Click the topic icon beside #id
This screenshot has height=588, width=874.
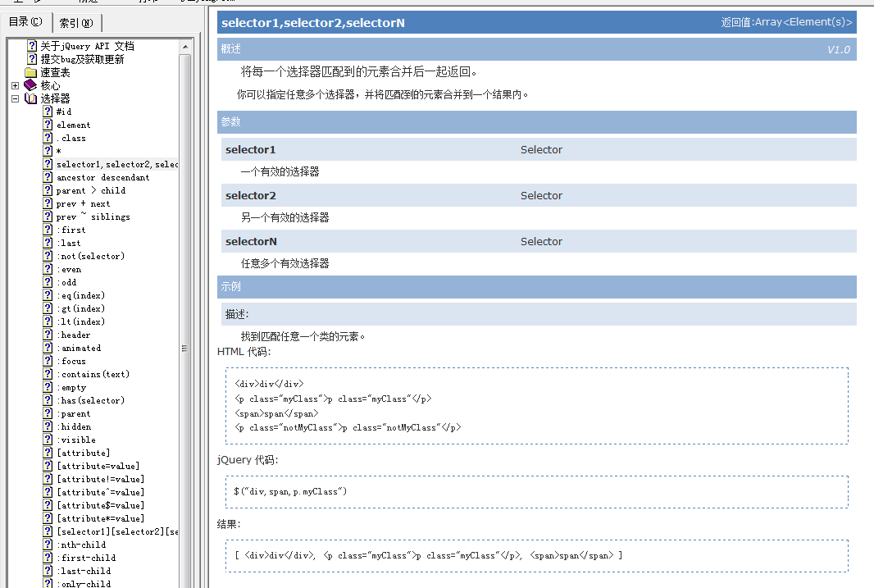click(48, 112)
